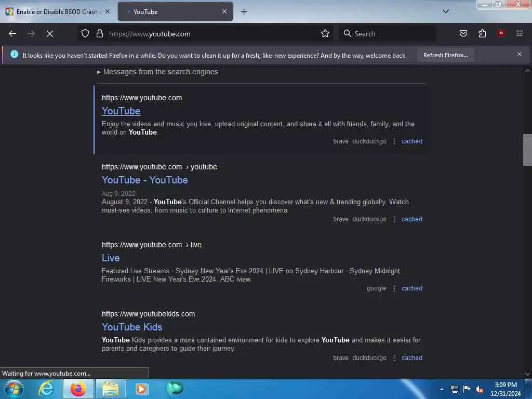Open the Windows Start menu
532x399 pixels.
pyautogui.click(x=14, y=389)
